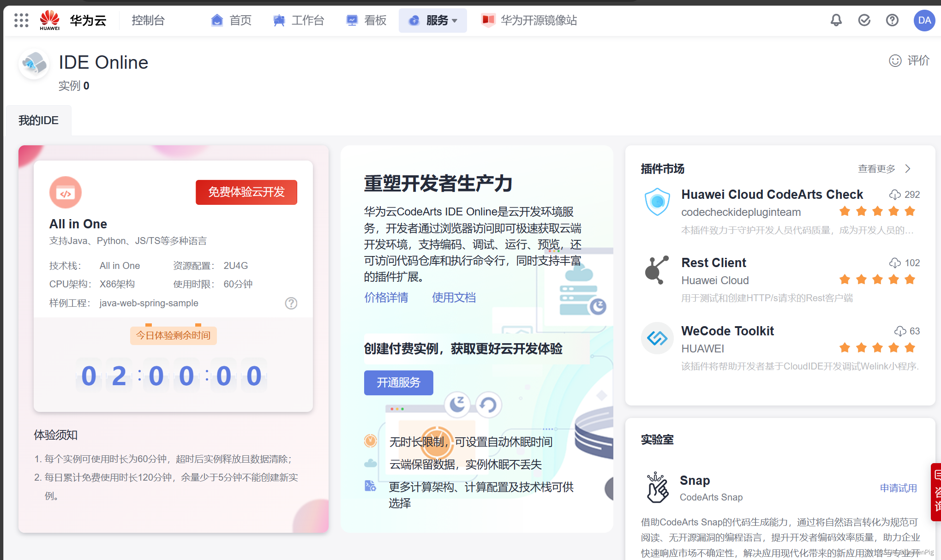Click the X86架构 CPU value
941x560 pixels.
click(x=117, y=284)
